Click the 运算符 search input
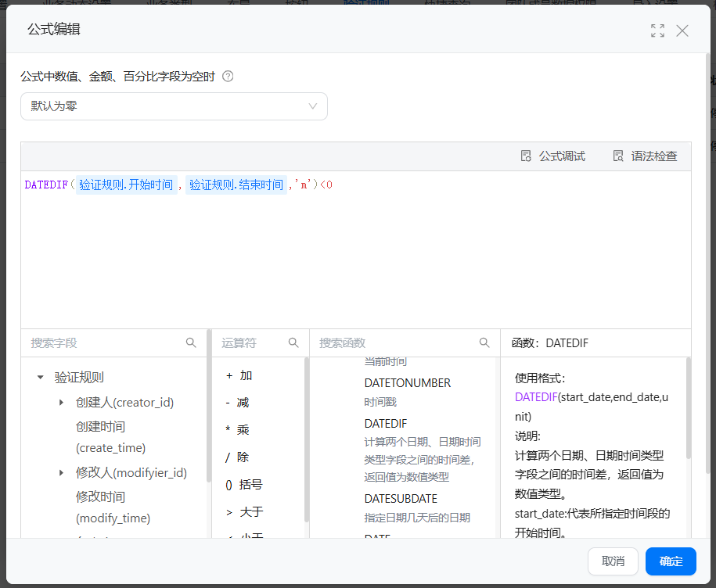This screenshot has width=716, height=588. [251, 343]
